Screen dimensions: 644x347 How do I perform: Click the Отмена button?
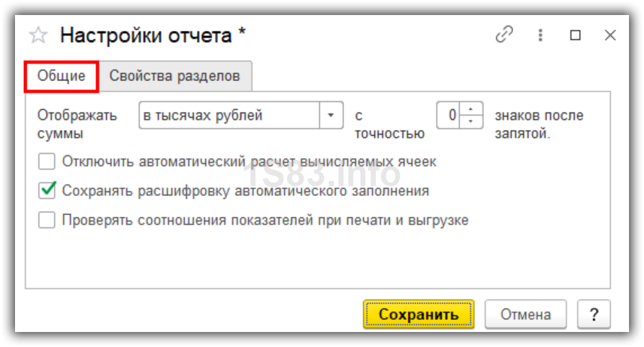528,314
